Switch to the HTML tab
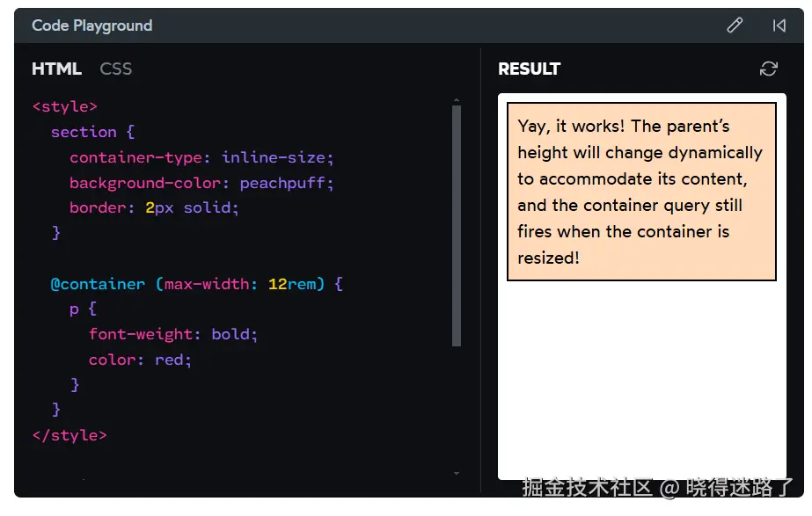This screenshot has height=516, width=812. tap(56, 69)
